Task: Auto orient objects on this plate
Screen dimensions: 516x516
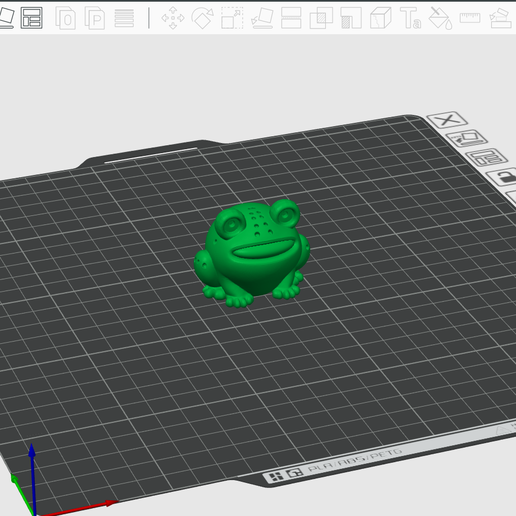Action: (x=467, y=138)
